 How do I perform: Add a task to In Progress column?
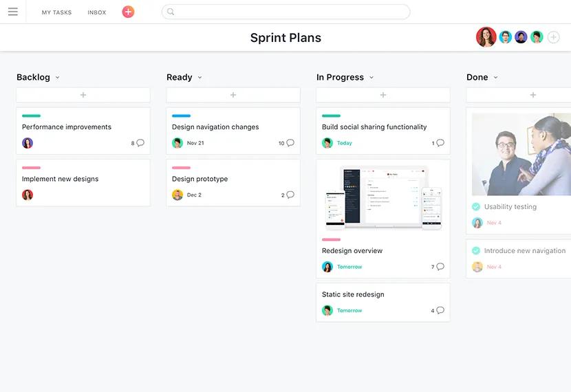[383, 95]
